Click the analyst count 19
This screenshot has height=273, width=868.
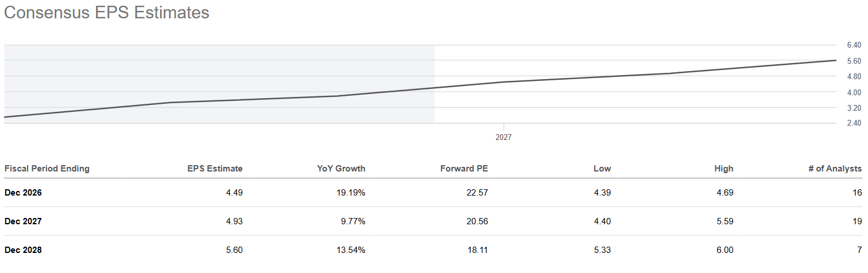[857, 221]
